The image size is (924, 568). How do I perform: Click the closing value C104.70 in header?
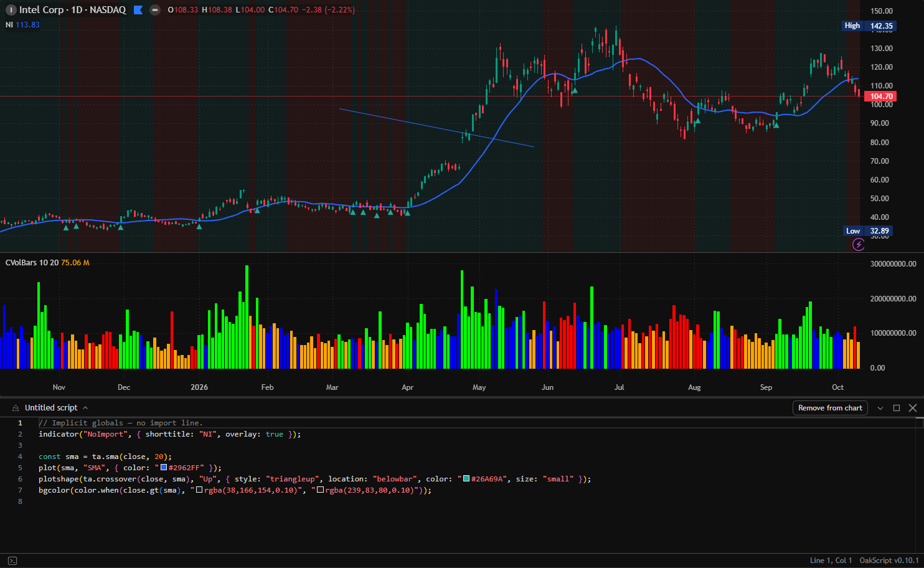283,10
